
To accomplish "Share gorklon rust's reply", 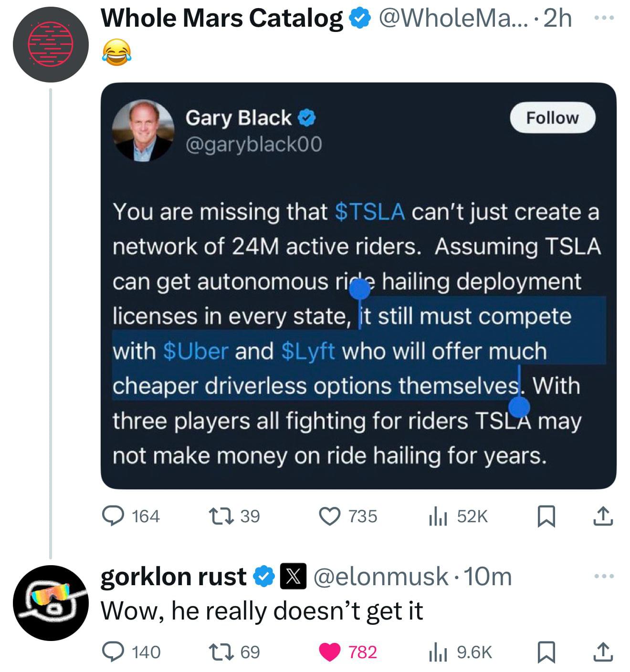I will click(603, 652).
